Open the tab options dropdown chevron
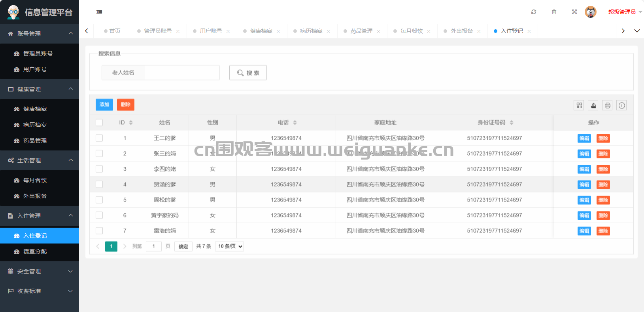Screen dimensions: 644x312 (637, 31)
